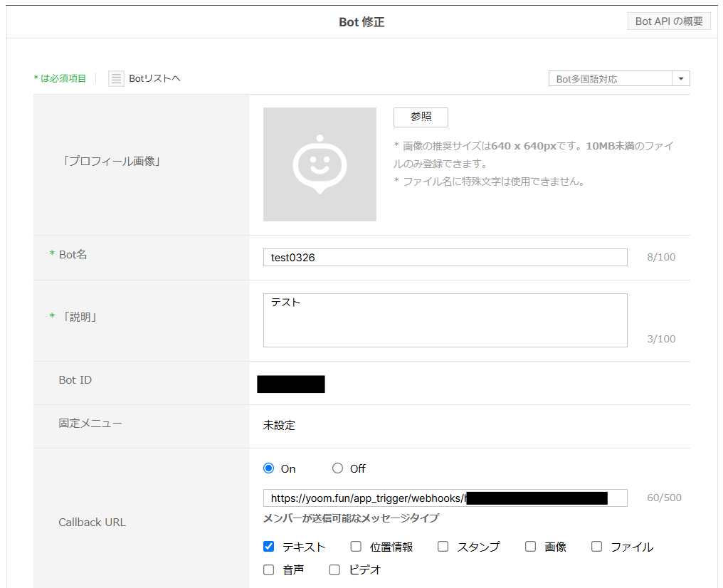This screenshot has height=588, width=723.
Task: Enable the 画像 checkbox
Action: tap(530, 547)
